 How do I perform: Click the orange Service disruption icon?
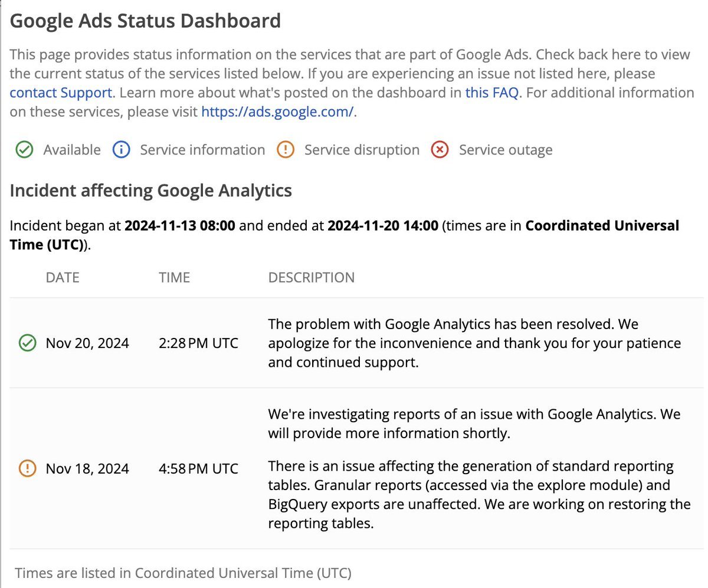coord(286,150)
